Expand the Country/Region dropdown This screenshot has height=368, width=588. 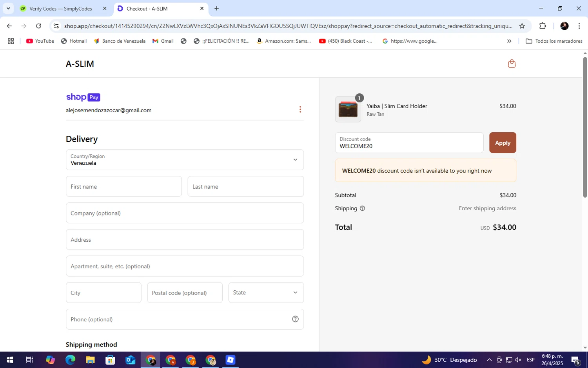point(185,160)
